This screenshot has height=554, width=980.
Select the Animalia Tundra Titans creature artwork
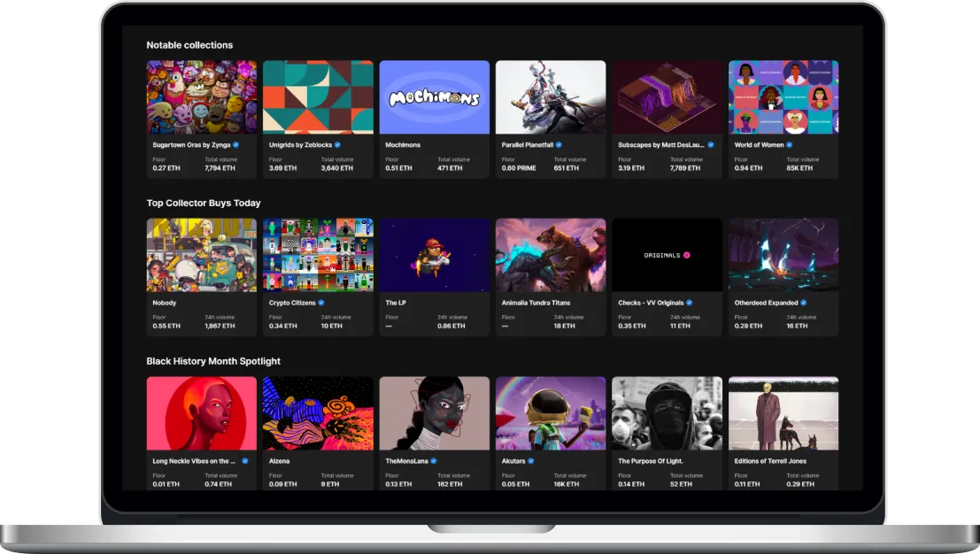point(551,255)
